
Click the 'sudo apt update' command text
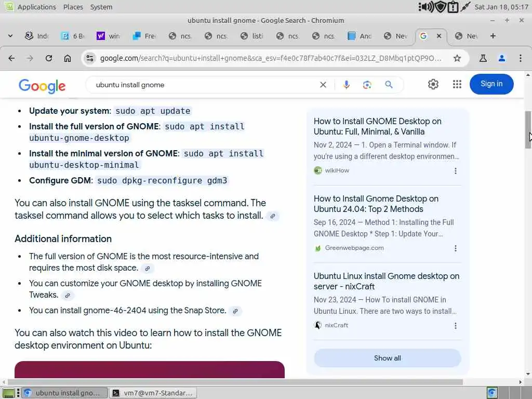click(153, 111)
